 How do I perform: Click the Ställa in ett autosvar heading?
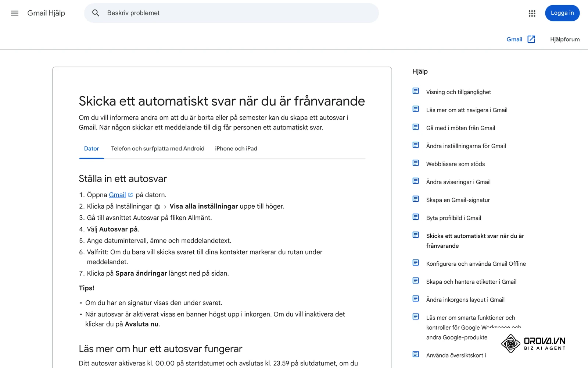[123, 179]
